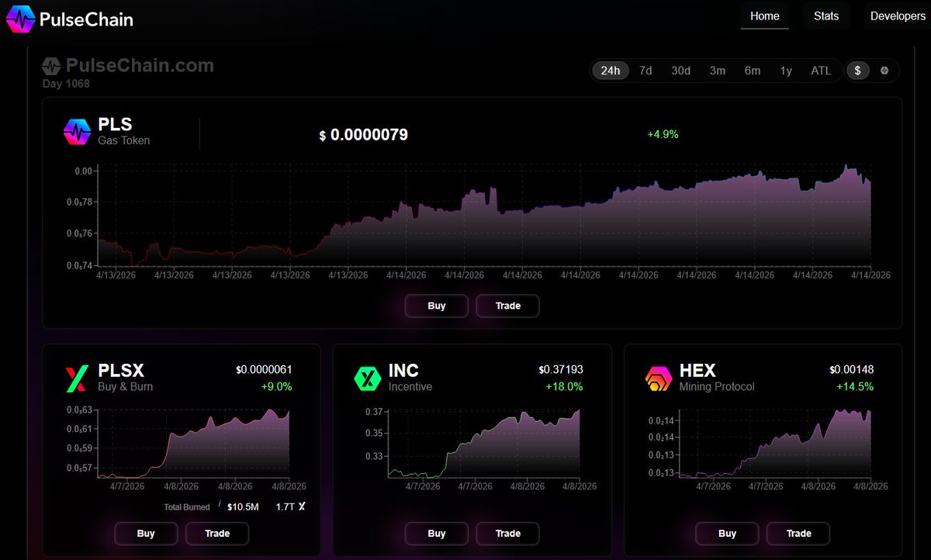This screenshot has width=931, height=560.
Task: Click the PLSX price chart
Action: pos(192,442)
